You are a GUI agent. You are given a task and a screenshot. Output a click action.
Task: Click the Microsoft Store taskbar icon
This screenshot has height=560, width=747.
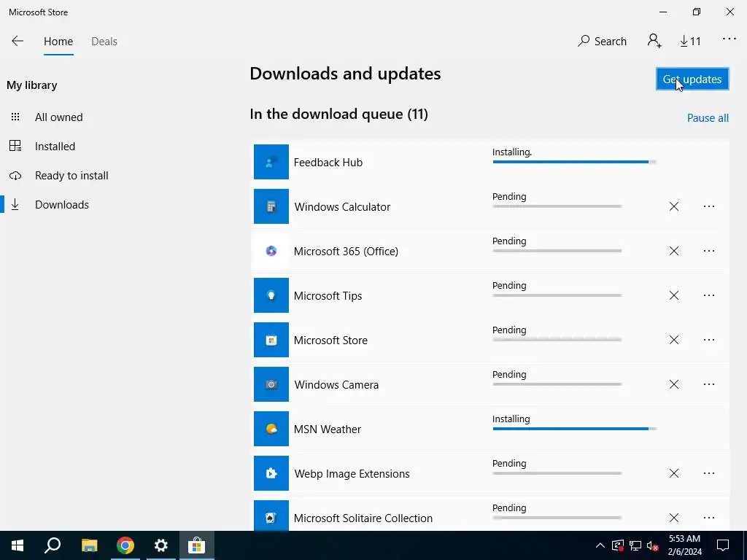[x=196, y=545]
